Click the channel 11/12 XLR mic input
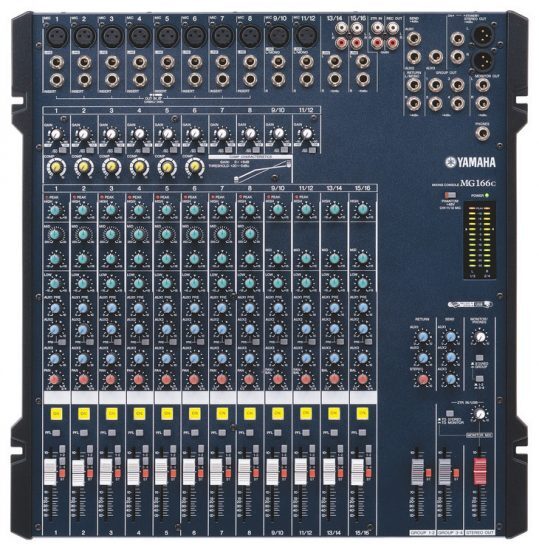Image resolution: width=539 pixels, height=550 pixels. click(x=306, y=36)
